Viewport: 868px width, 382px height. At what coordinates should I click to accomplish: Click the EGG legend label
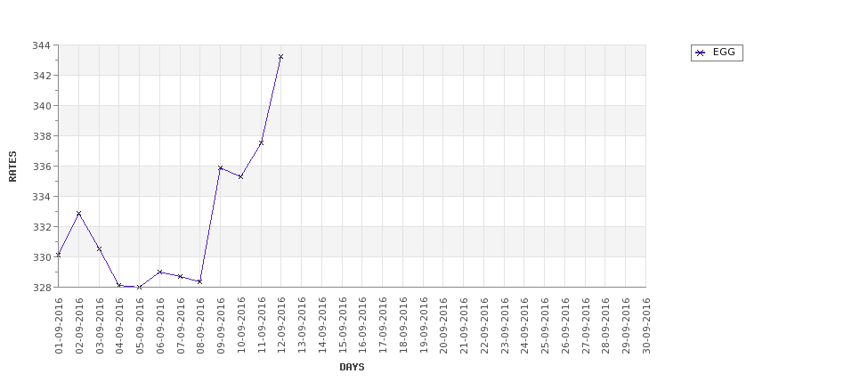(724, 52)
